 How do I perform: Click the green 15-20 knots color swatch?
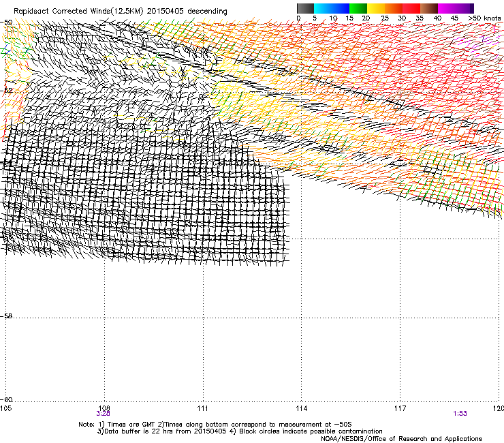pos(358,8)
